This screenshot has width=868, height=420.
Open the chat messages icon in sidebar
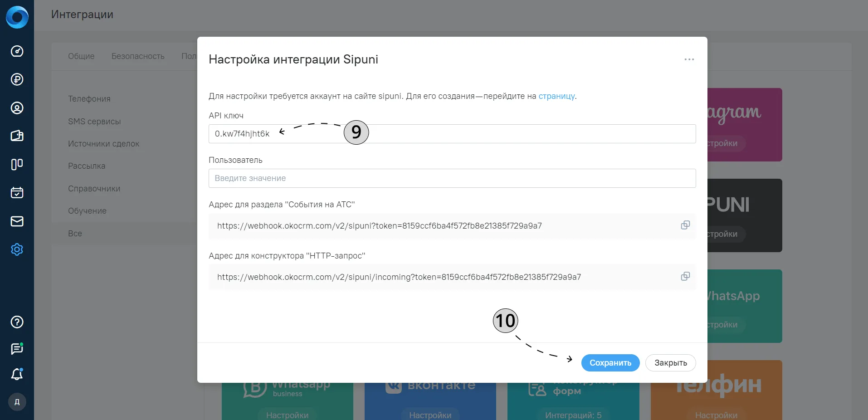[x=17, y=348]
